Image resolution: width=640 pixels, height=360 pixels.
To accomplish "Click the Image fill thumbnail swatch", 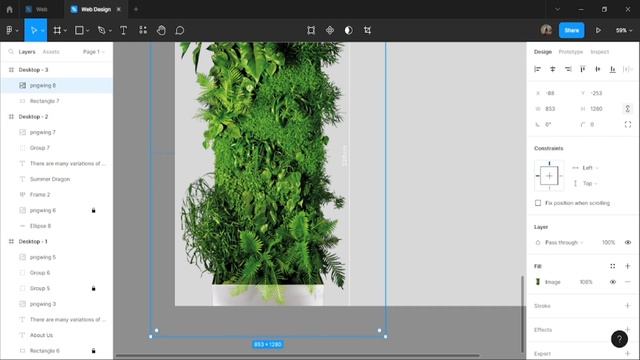I will coord(538,282).
